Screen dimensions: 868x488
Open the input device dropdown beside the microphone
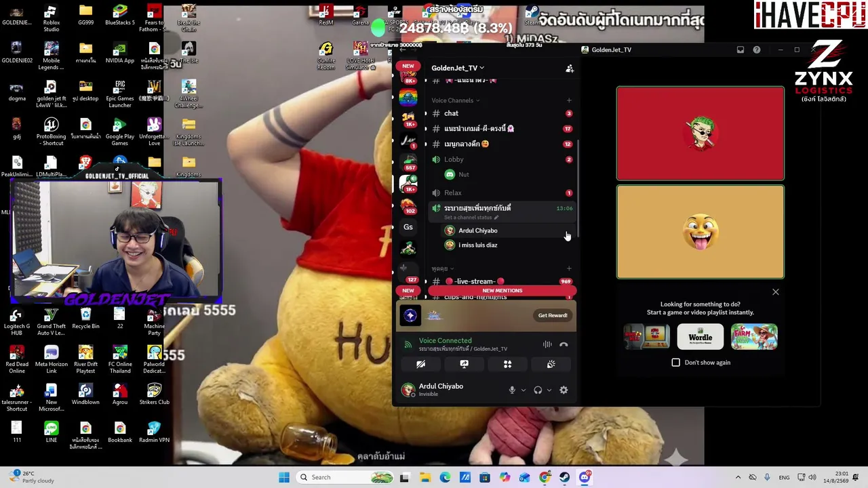coord(523,390)
